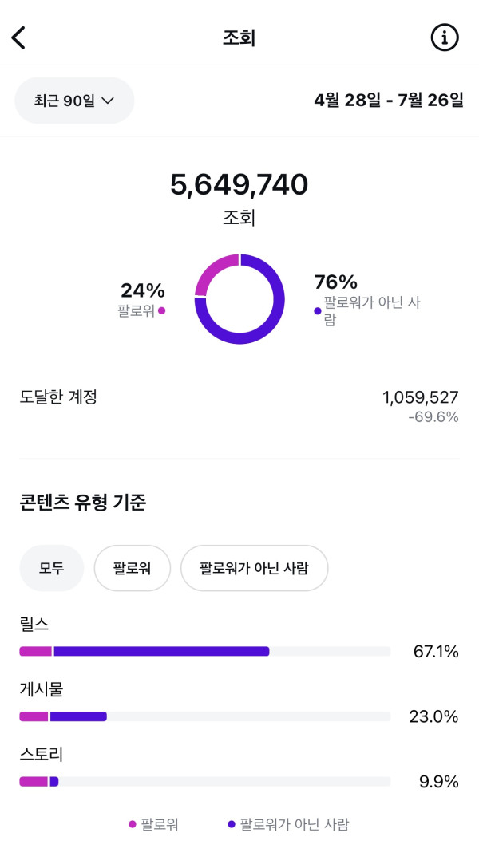Tap the 릴스 67.1% percentage value
The width and height of the screenshot is (479, 868).
(x=435, y=652)
